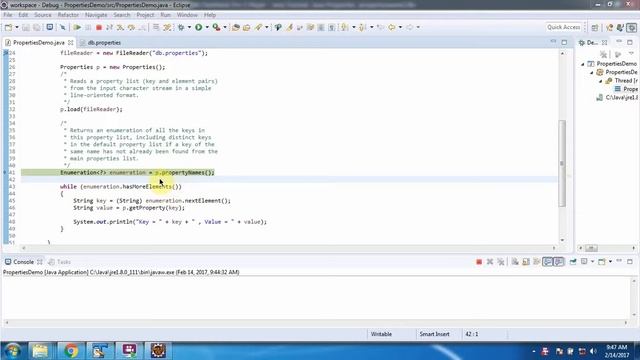Open the Display Selected Console dropdown arrow
This screenshot has height=360, width=640.
point(592,262)
